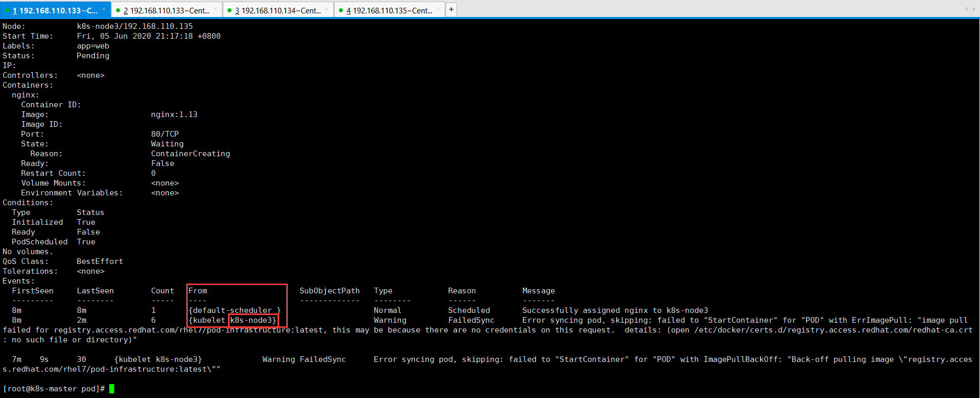This screenshot has width=980, height=398.
Task: Click the Tolerations value <none>
Action: pyautogui.click(x=91, y=271)
